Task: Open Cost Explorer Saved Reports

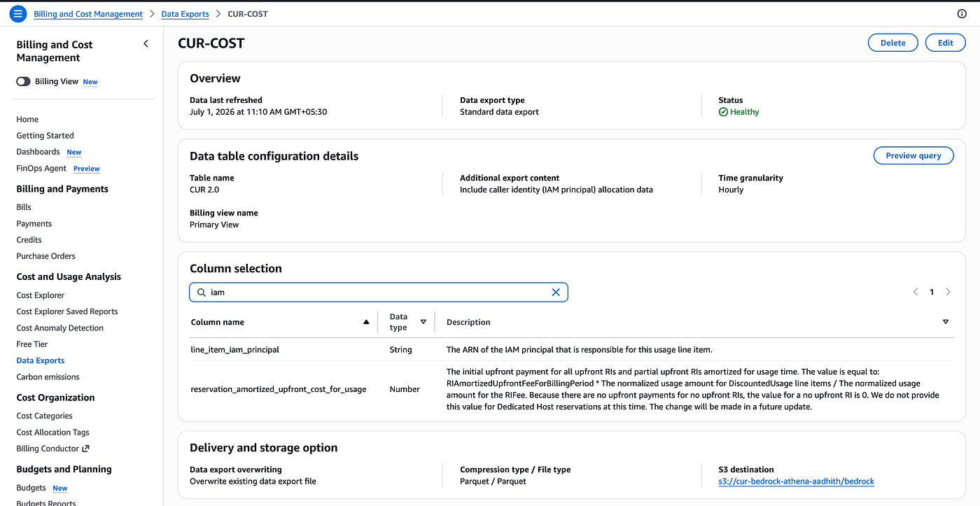Action: [67, 311]
